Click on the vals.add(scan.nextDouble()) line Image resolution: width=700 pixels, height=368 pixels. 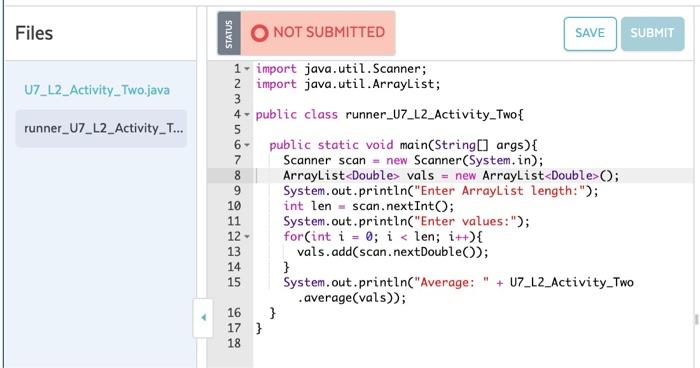392,252
